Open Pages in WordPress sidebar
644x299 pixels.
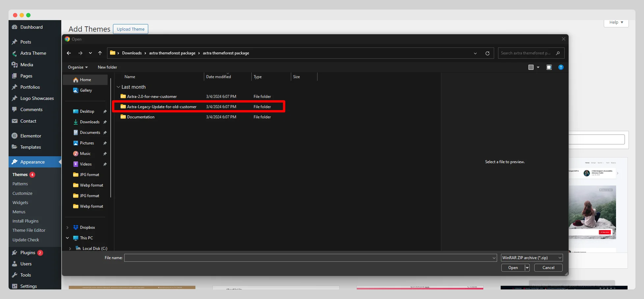pos(26,76)
